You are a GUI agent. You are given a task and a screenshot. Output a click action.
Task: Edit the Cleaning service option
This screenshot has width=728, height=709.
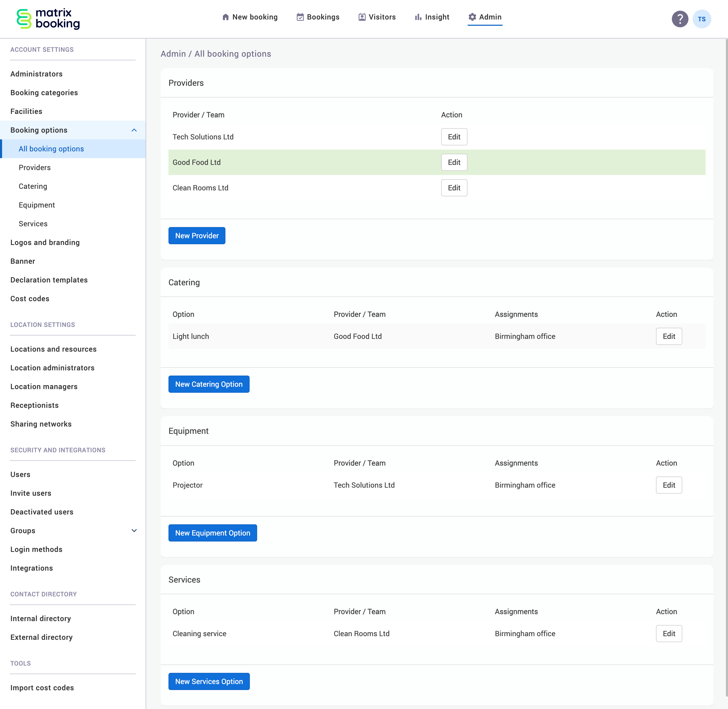[669, 633]
